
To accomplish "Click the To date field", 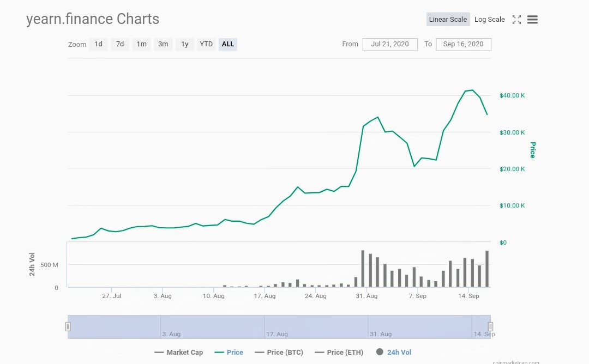I will 464,44.
